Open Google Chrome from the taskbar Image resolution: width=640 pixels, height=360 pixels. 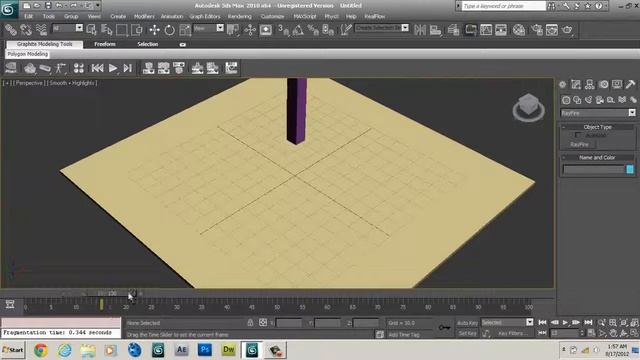pos(40,350)
